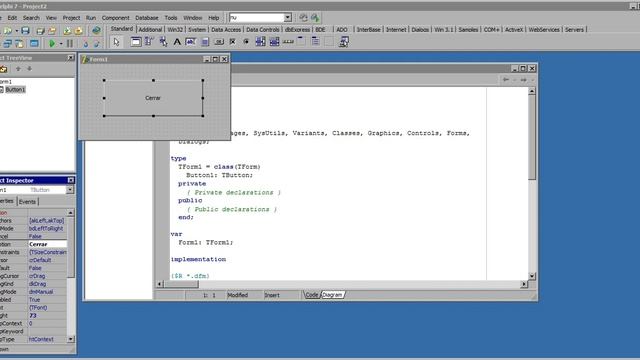Switch to Events tab in Object Inspector

pos(27,202)
